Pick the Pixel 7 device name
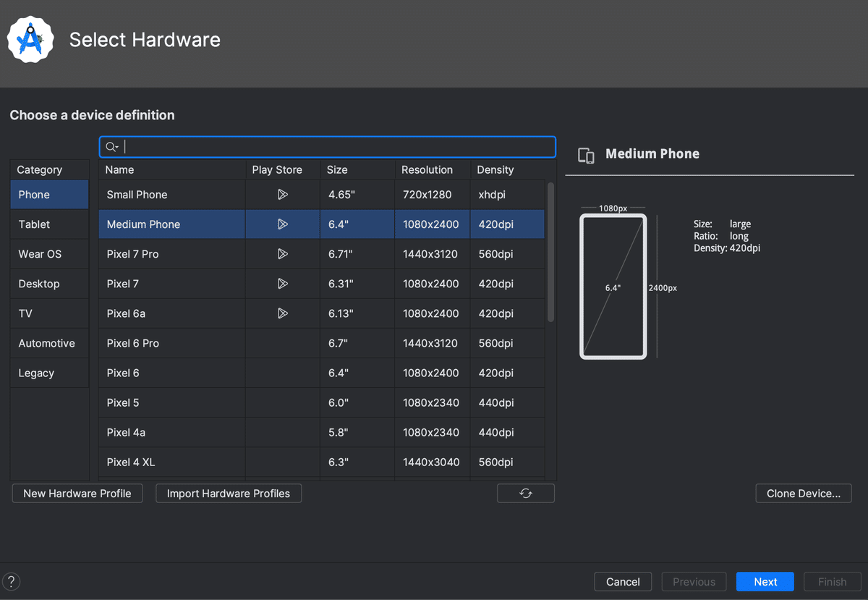 click(x=122, y=284)
